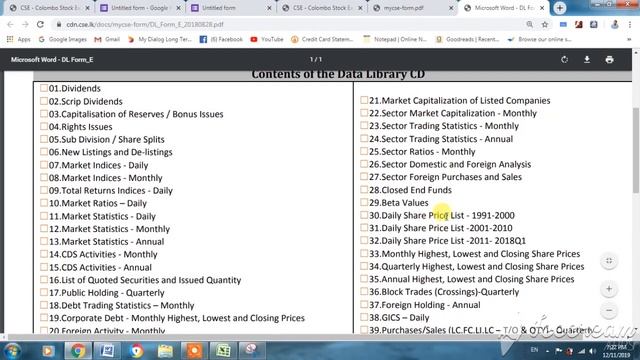Expand the hidden bookmarks overflow chevron
The width and height of the screenshot is (640, 360).
pyautogui.click(x=629, y=39)
